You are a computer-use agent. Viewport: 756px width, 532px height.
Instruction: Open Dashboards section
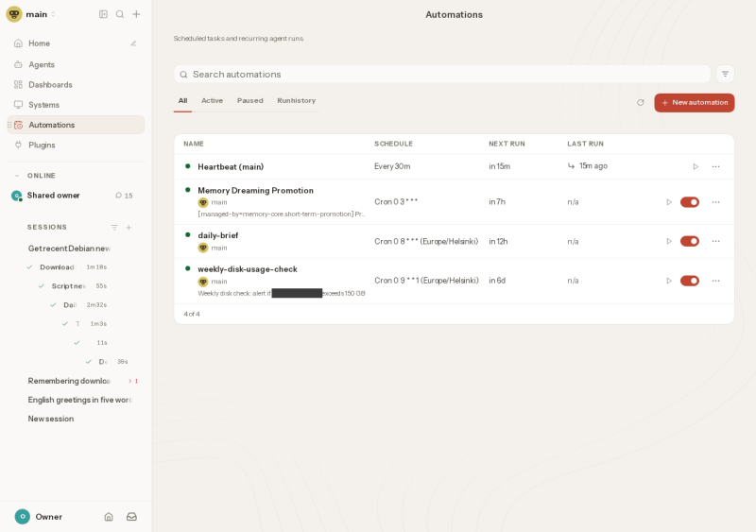(50, 85)
